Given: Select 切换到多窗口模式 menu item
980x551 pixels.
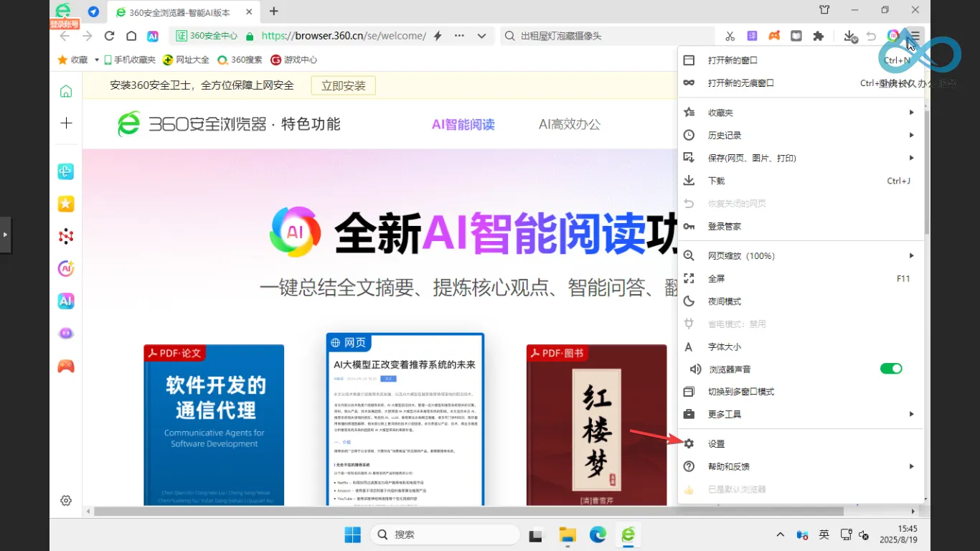Looking at the screenshot, I should (800, 392).
